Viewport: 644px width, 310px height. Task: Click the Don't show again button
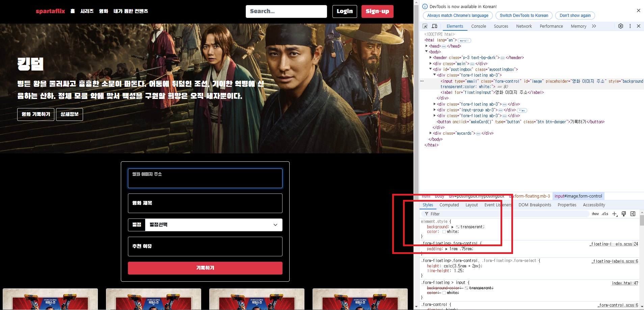point(575,16)
